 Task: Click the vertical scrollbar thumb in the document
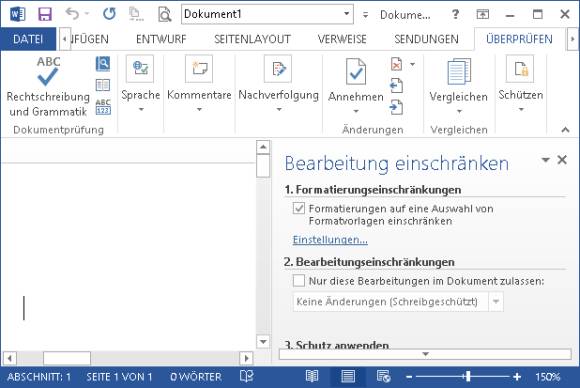(263, 166)
